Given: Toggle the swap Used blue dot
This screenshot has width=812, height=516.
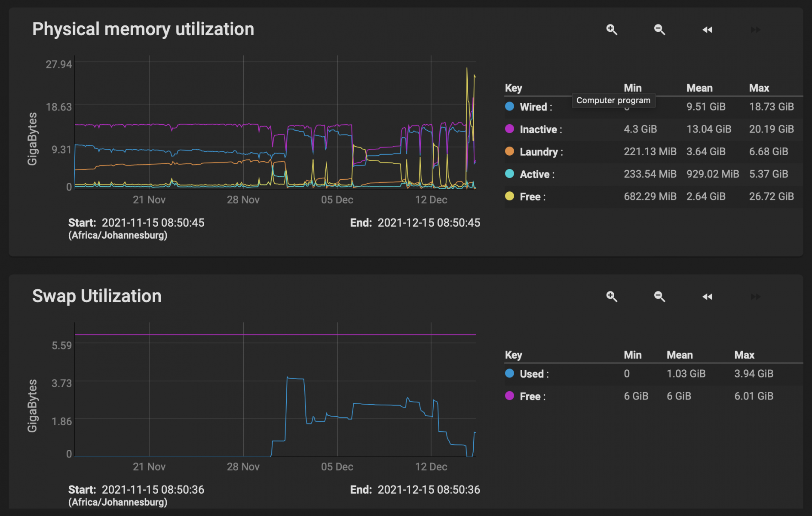Looking at the screenshot, I should (x=509, y=373).
